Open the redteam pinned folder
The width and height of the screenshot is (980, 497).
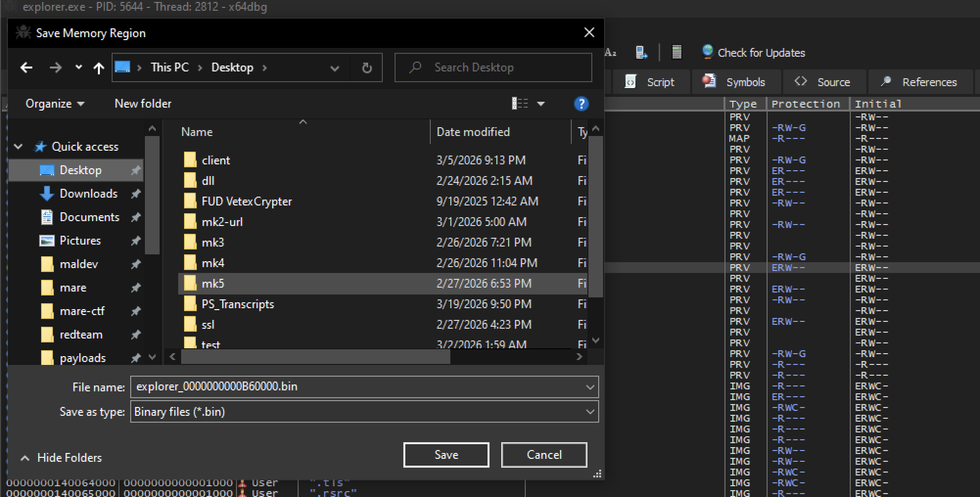coord(81,335)
